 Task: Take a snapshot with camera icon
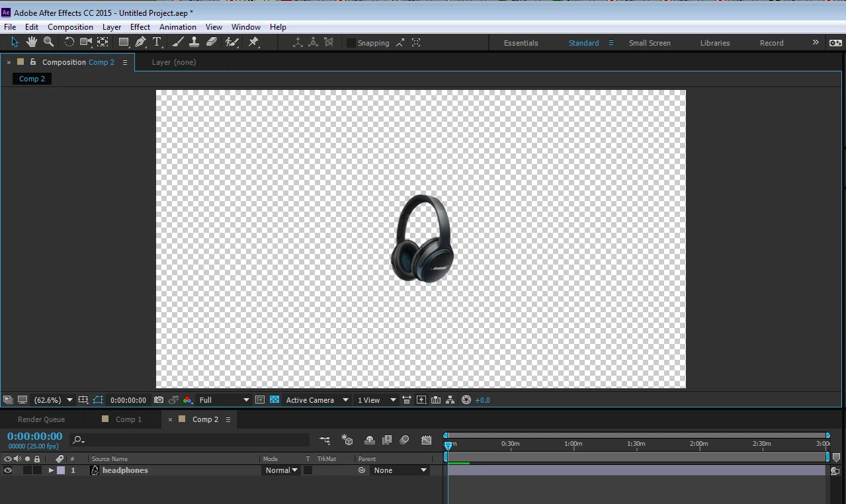coord(159,399)
